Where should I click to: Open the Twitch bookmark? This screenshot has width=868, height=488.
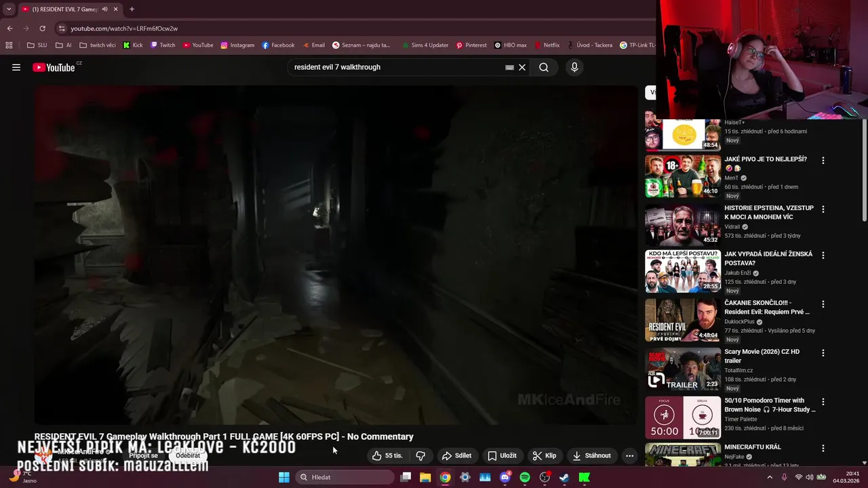tap(163, 45)
